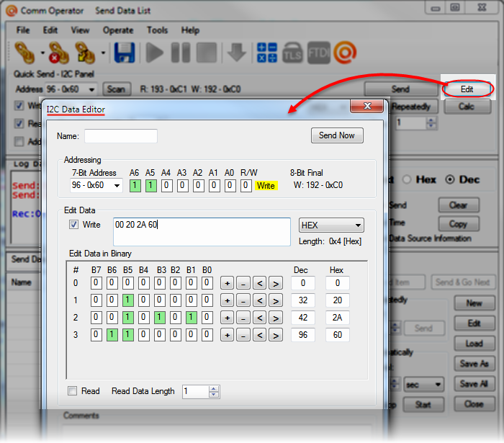Click the Load button
This screenshot has width=504, height=443.
tap(474, 344)
